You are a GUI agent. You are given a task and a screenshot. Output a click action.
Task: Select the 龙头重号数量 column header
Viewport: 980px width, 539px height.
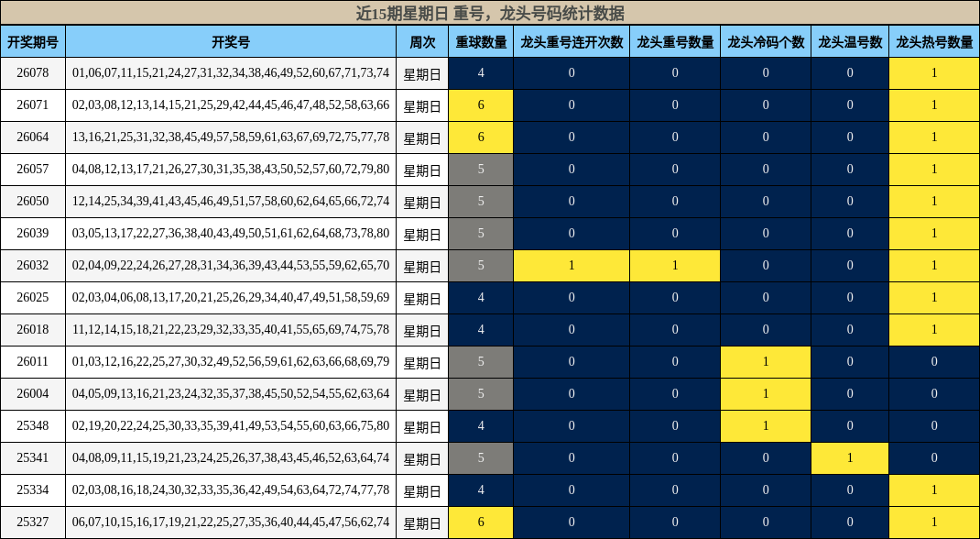point(674,39)
